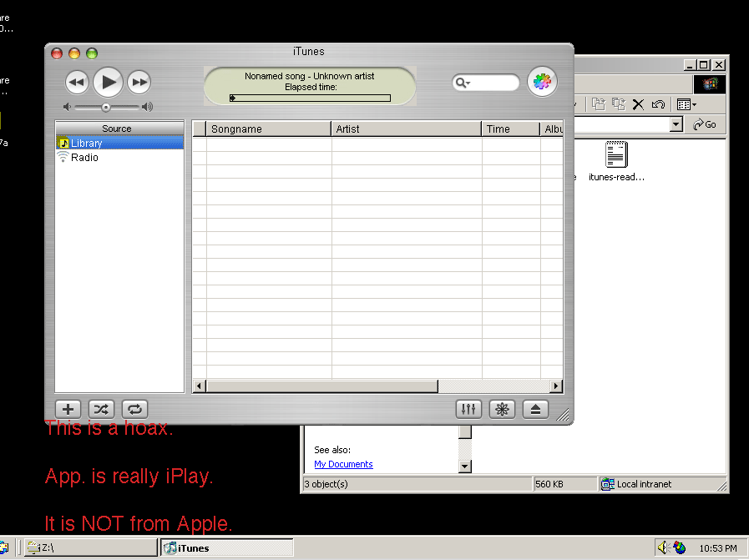Start playback with the Play button
The height and width of the screenshot is (560, 749).
pyautogui.click(x=108, y=82)
